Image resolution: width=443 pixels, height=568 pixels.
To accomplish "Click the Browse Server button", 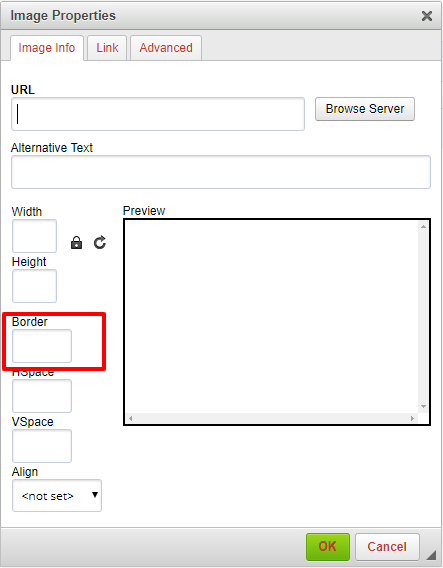I will [x=365, y=109].
